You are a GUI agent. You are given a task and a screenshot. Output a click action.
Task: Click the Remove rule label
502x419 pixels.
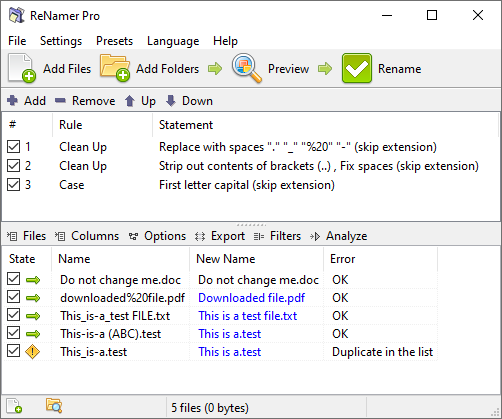click(x=94, y=101)
